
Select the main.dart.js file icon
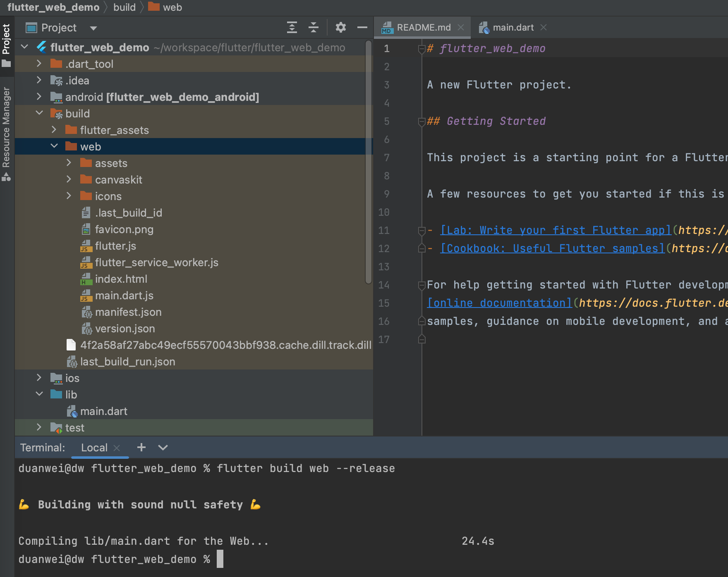click(x=86, y=296)
